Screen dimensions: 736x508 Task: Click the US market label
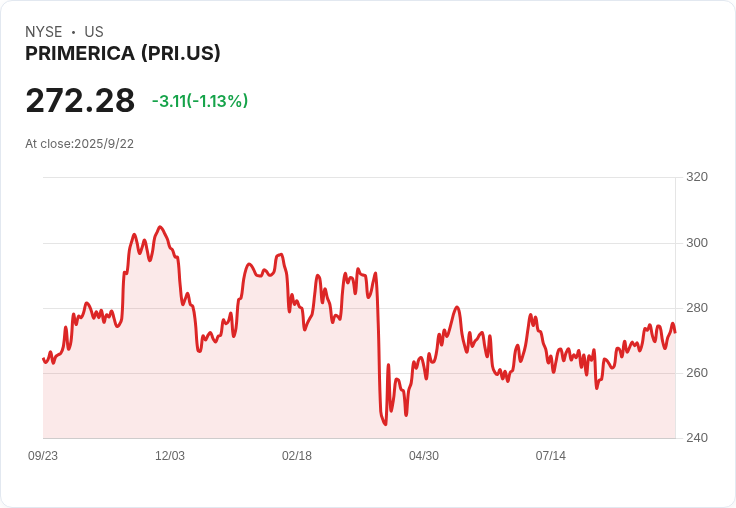click(x=94, y=32)
